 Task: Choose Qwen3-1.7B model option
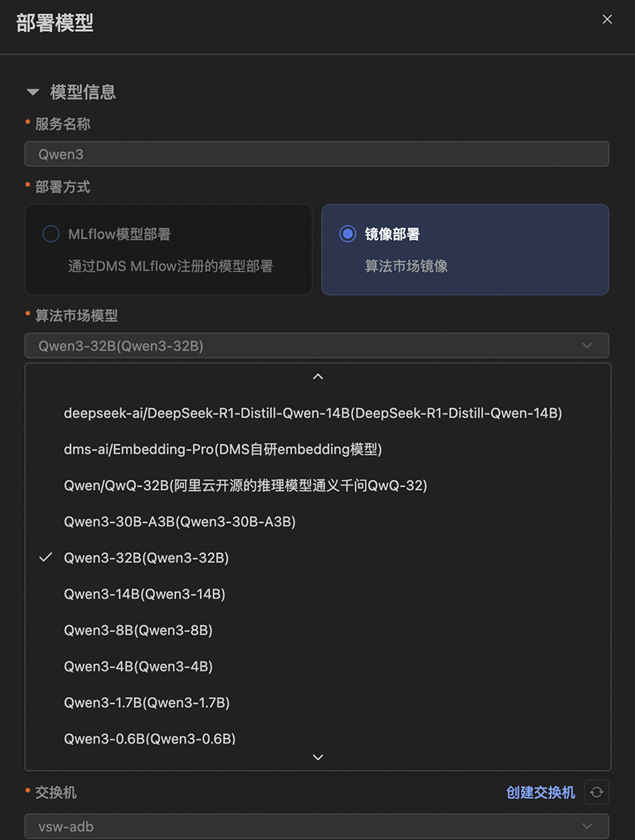point(147,702)
